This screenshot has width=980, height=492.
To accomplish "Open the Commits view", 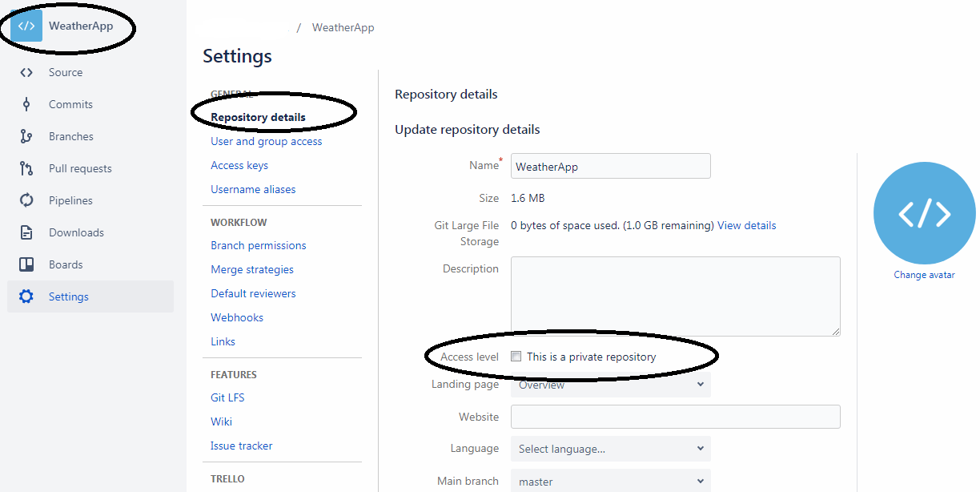I will [71, 104].
